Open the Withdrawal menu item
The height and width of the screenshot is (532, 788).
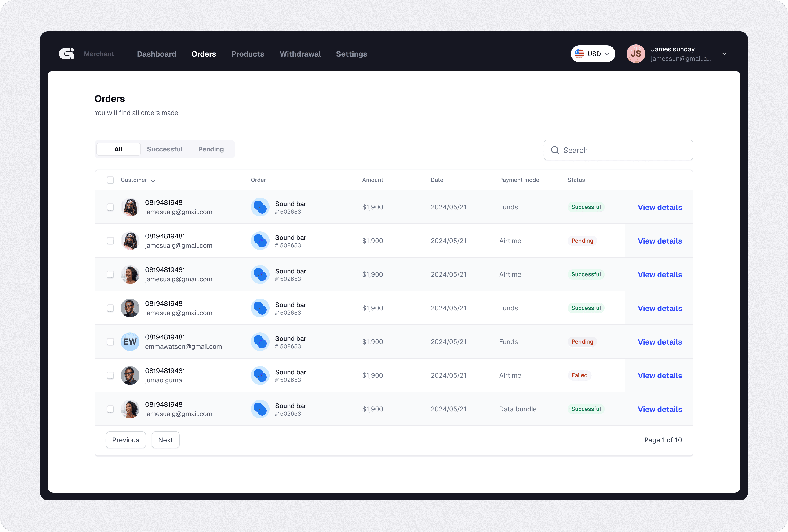click(x=300, y=54)
